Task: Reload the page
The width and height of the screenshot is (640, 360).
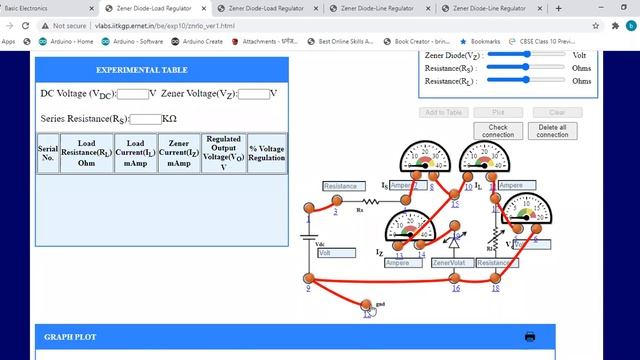Action: click(x=25, y=26)
